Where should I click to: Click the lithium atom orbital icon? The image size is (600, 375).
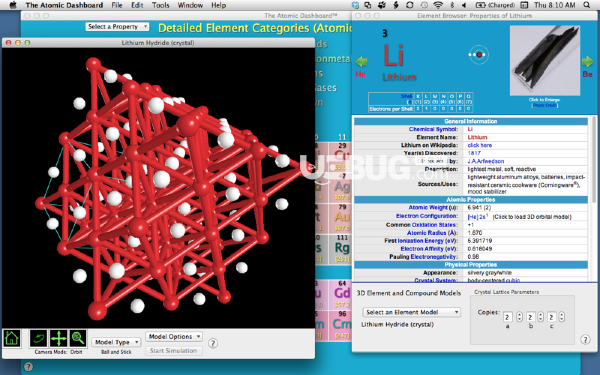click(x=479, y=55)
